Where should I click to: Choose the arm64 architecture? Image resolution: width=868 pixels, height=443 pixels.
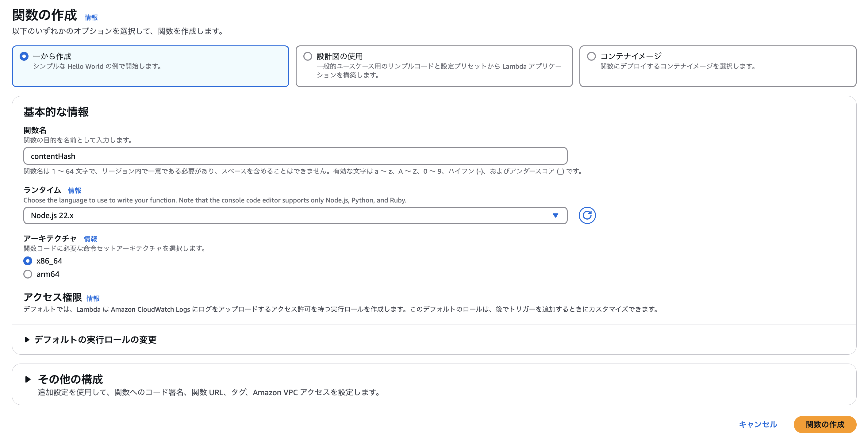[28, 274]
